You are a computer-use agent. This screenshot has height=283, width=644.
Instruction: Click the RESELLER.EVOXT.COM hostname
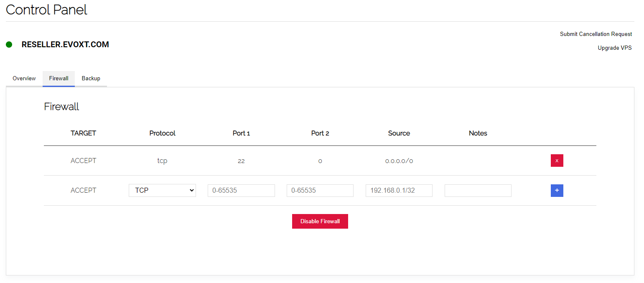65,45
